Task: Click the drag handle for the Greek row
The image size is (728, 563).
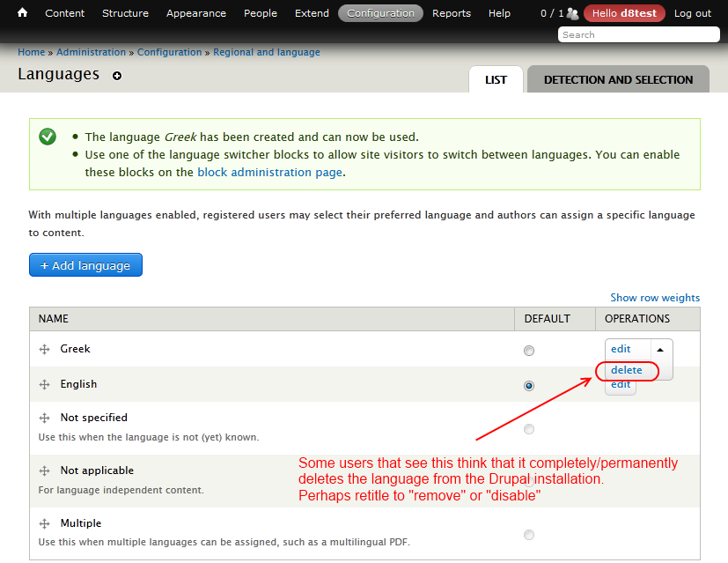Action: [44, 349]
